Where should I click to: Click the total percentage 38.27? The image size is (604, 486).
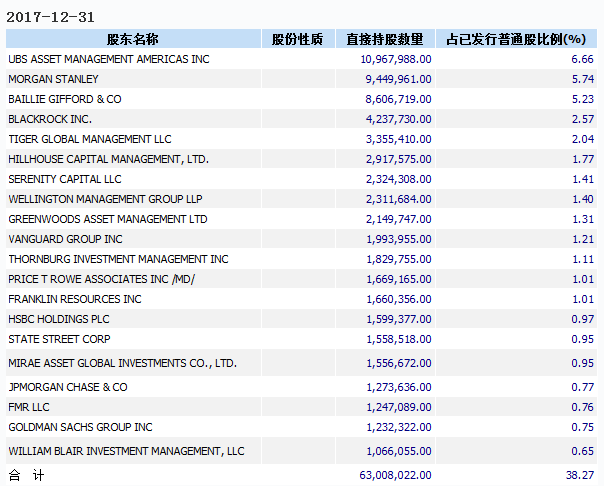[580, 475]
